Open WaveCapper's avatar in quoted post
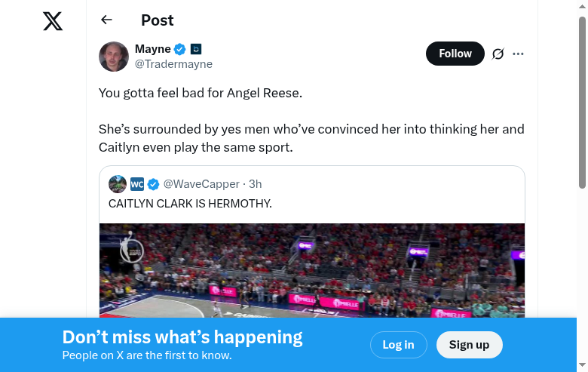The height and width of the screenshot is (372, 588). 118,184
